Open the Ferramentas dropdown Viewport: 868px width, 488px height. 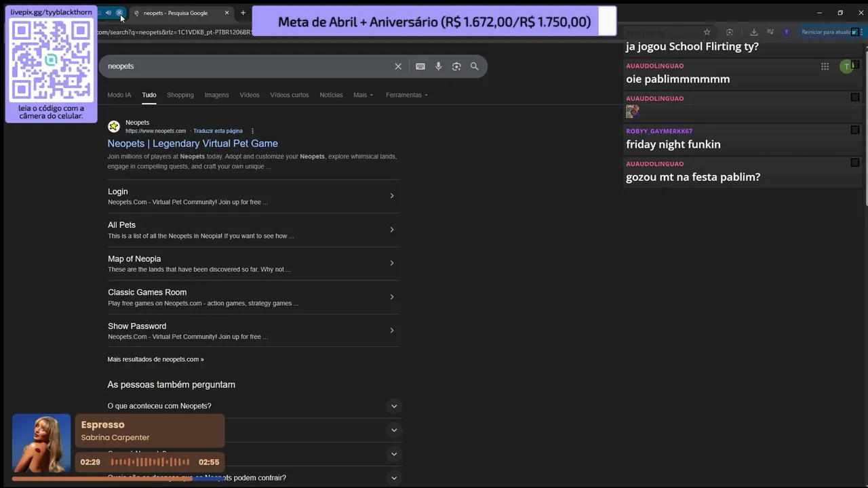407,95
